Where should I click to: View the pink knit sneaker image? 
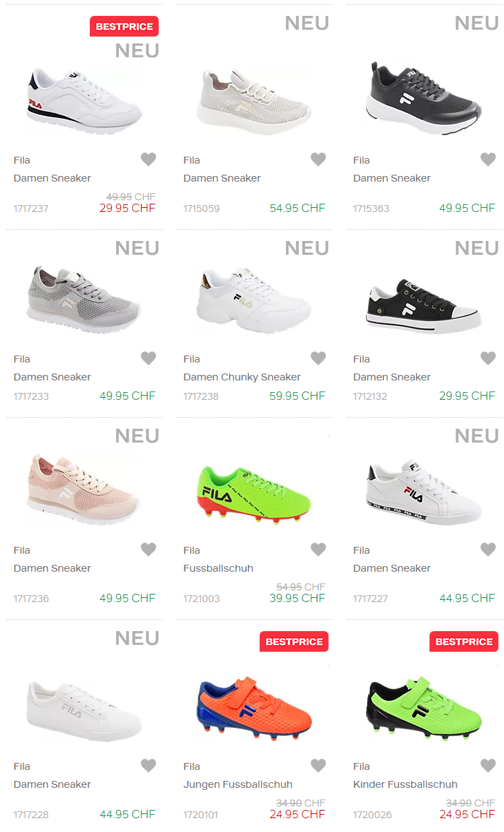click(x=84, y=492)
